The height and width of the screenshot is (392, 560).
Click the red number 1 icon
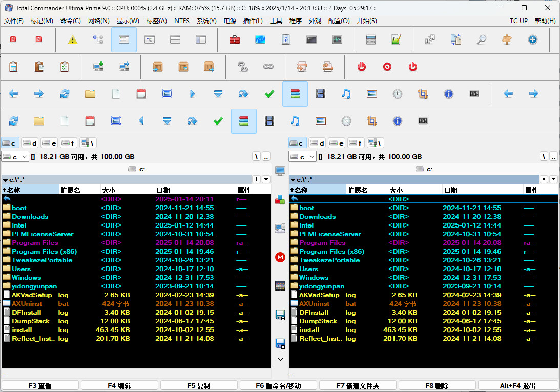tap(13, 39)
